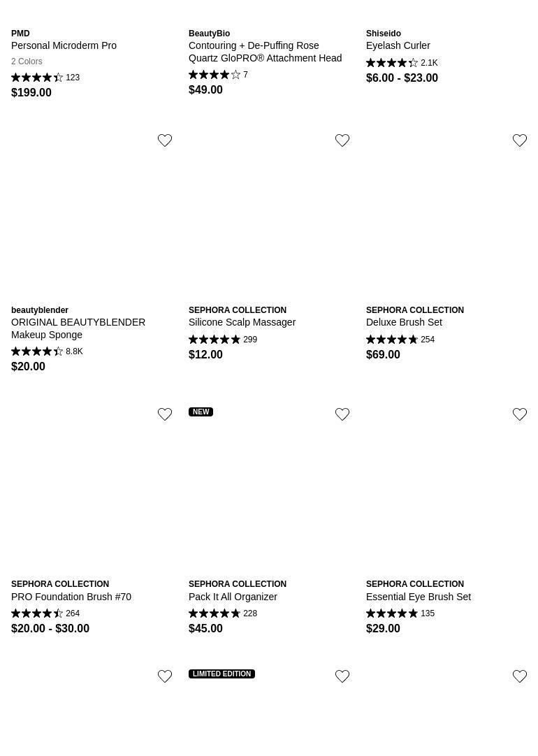Image resolution: width=538 pixels, height=756 pixels.
Task: Favorite the ORIGINAL BEAUTYBLENDER Makeup Sponge heart
Action: click(x=165, y=140)
